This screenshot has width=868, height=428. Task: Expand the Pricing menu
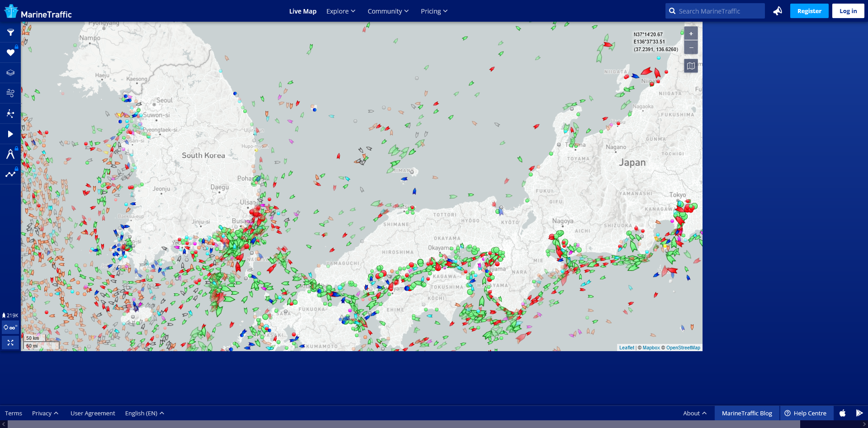coord(434,11)
